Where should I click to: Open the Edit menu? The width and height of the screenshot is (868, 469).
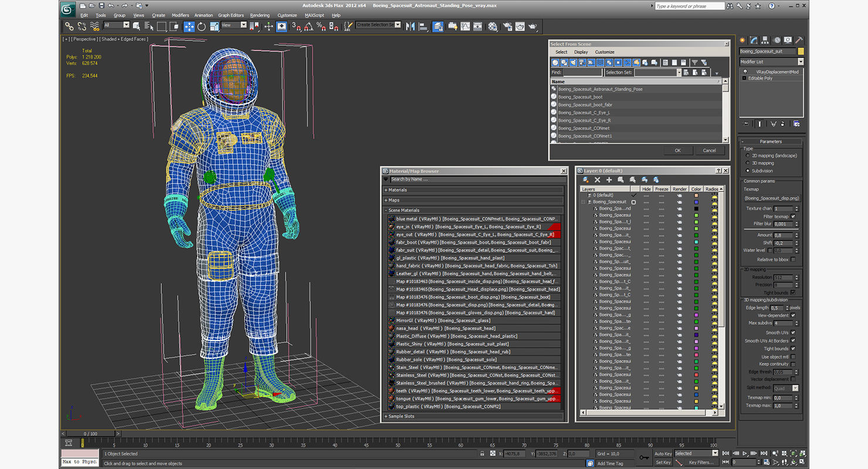[84, 15]
